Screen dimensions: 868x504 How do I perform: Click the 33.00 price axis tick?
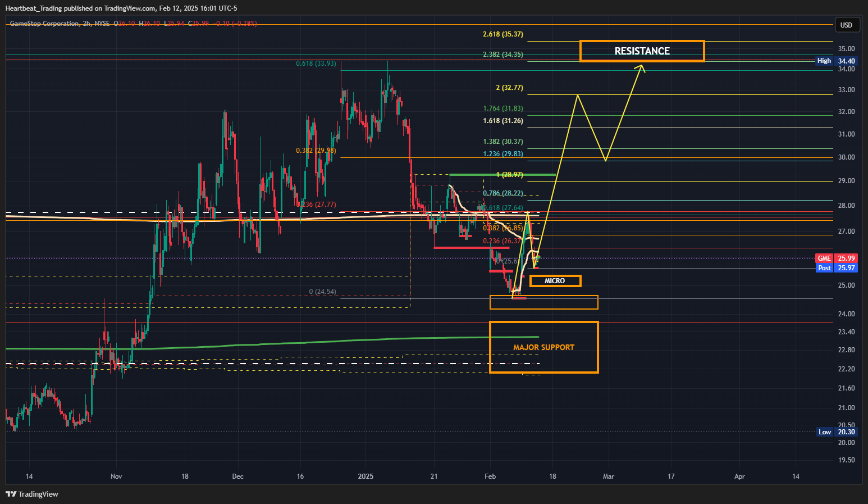coord(846,90)
